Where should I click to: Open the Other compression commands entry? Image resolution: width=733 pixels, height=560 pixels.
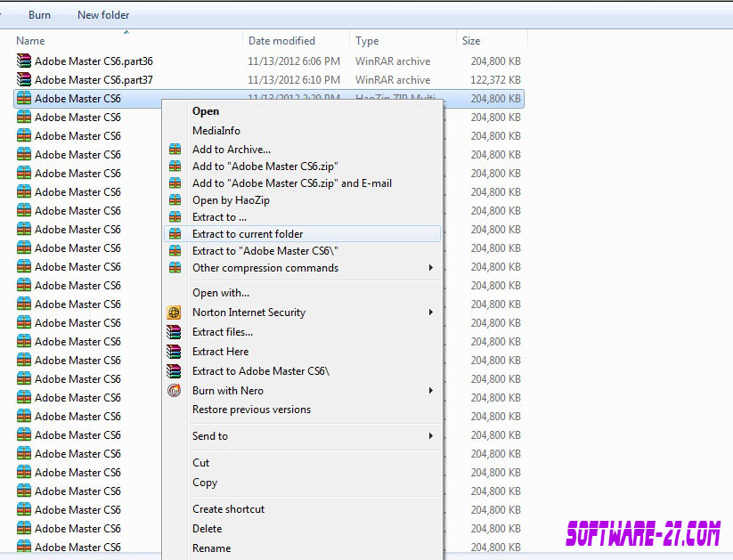click(x=265, y=267)
